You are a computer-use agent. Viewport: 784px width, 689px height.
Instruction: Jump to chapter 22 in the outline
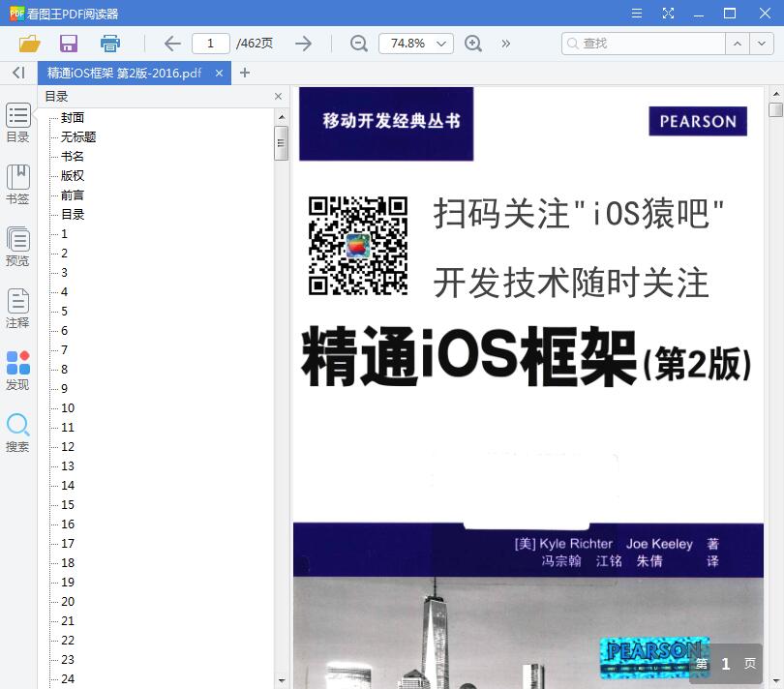click(68, 641)
